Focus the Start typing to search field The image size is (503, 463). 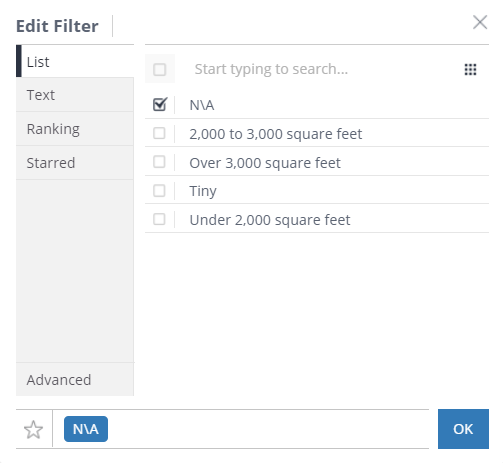(320, 69)
